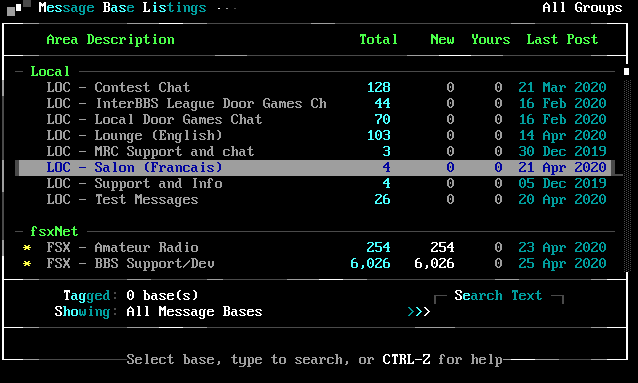The image size is (638, 383).
Task: Click date 30 Dec 2019 for MRC Support
Action: coord(562,151)
